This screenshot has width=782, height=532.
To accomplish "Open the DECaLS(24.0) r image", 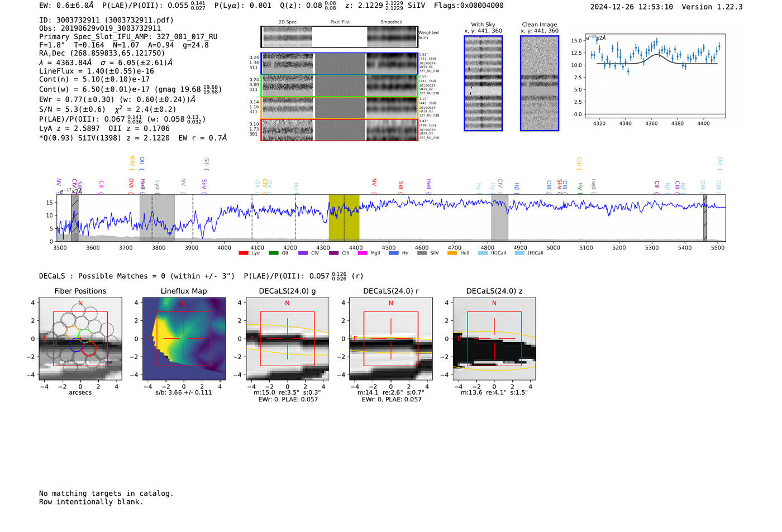I will [390, 339].
